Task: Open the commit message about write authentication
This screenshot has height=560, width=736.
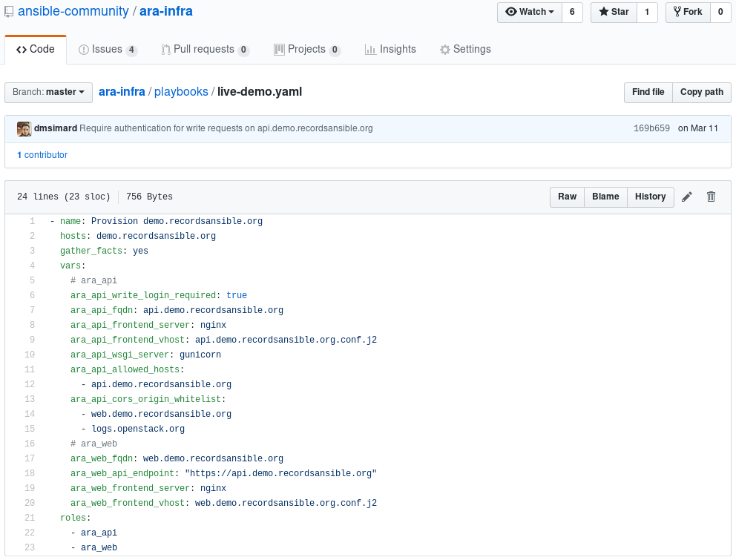Action: pos(226,128)
